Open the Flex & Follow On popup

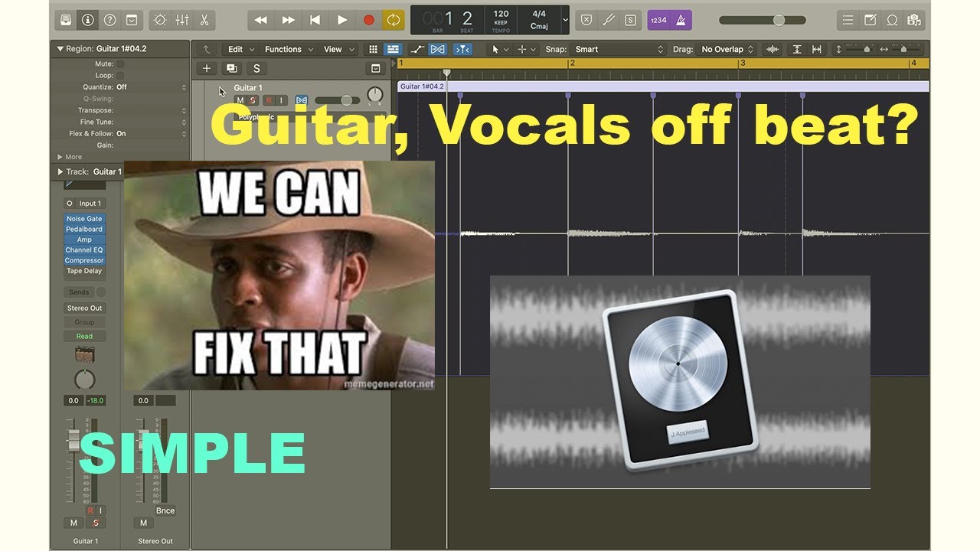(150, 133)
